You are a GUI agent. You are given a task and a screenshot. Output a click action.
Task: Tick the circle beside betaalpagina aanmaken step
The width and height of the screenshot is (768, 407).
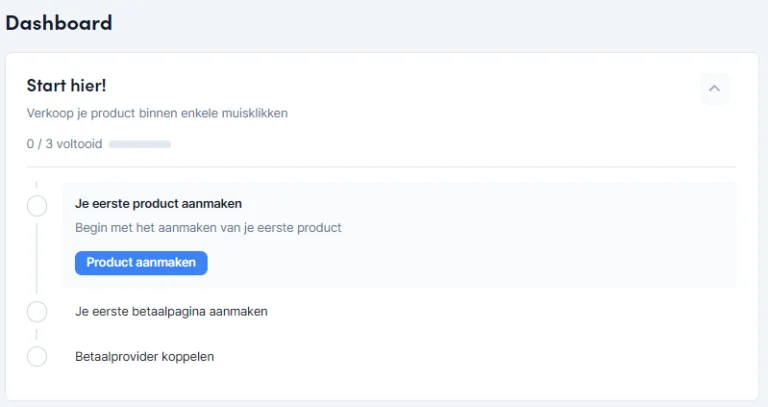(x=37, y=311)
